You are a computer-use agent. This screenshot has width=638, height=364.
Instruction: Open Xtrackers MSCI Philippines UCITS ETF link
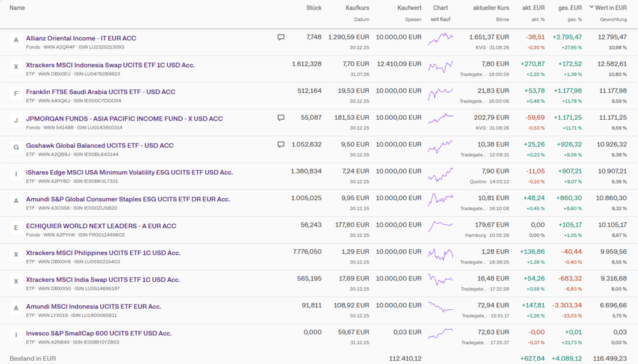[x=103, y=253]
